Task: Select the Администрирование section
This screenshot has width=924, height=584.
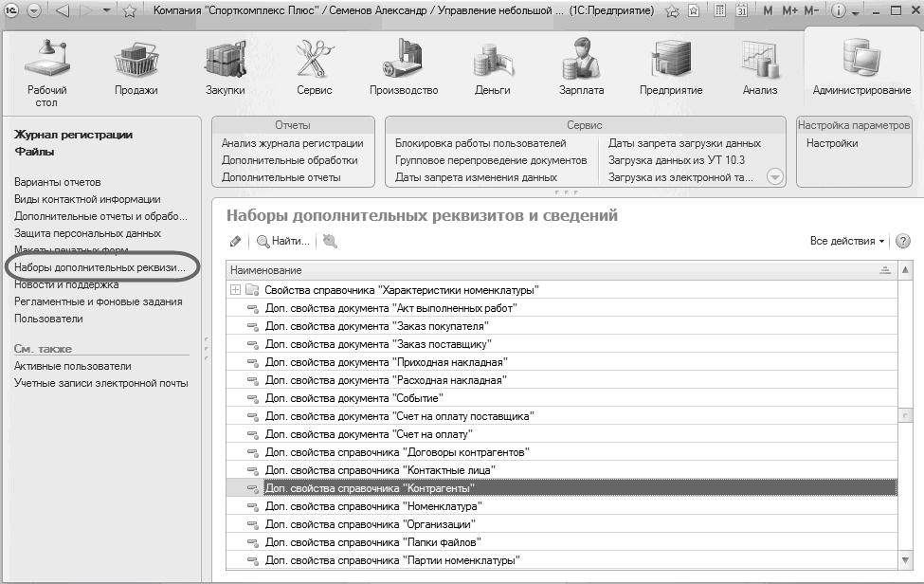Action: 861,67
